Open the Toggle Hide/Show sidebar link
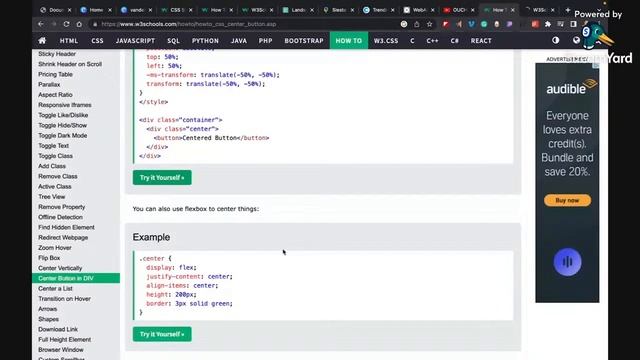The height and width of the screenshot is (360, 640). (62, 125)
